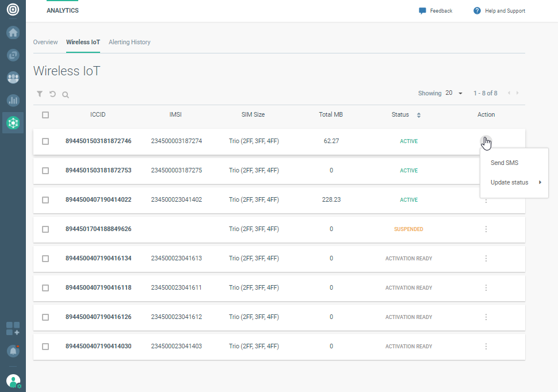This screenshot has height=392, width=558.
Task: Open the Showing 20 rows dropdown
Action: tap(454, 93)
